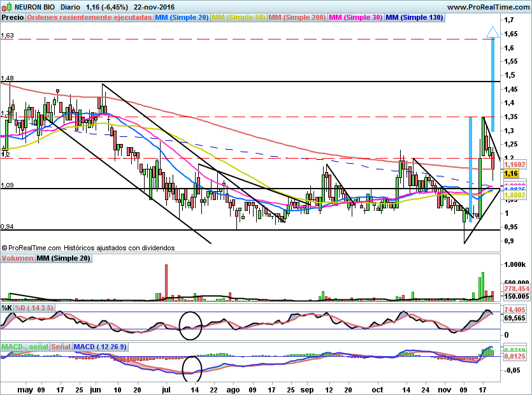Visit the www.ProRealTime.com link
Image resolution: width=532 pixels, height=395 pixels.
pyautogui.click(x=487, y=6)
